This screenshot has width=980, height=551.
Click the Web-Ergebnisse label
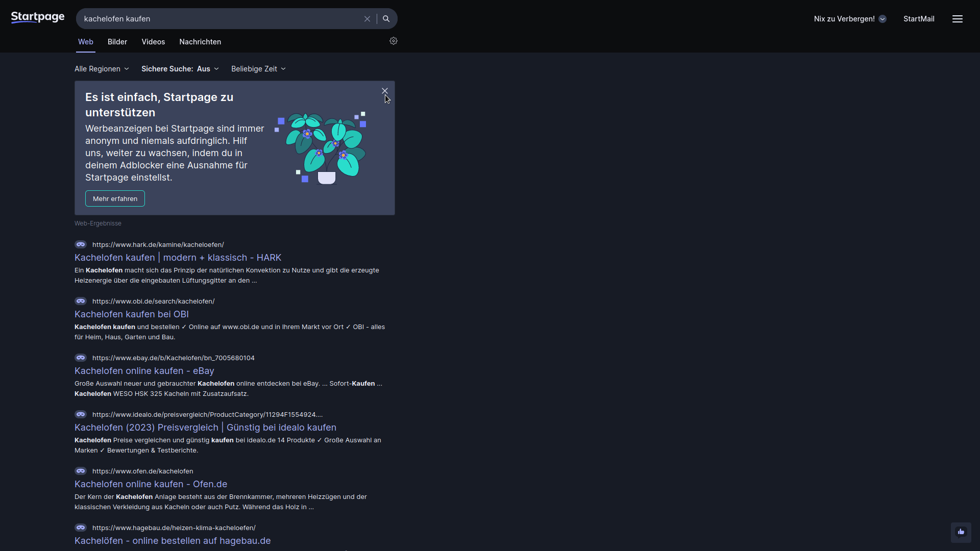click(98, 223)
